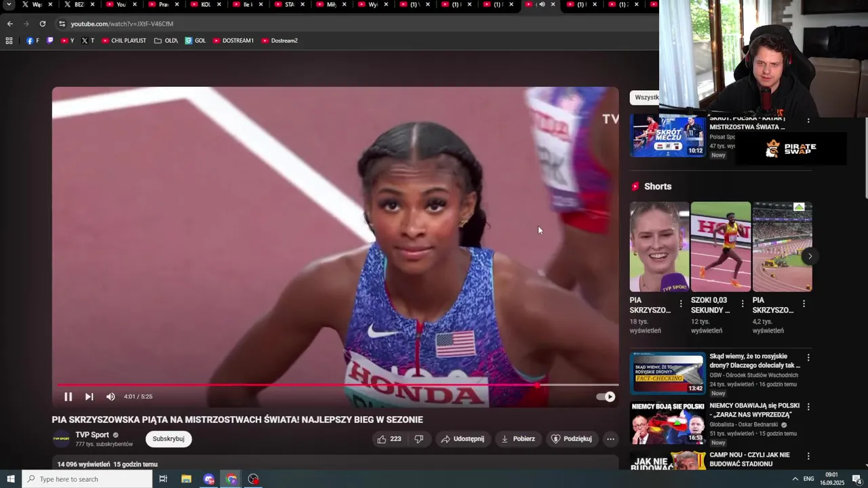Open the first PIA SKRZYSZO... Short with 18 tys. views

pyautogui.click(x=659, y=247)
